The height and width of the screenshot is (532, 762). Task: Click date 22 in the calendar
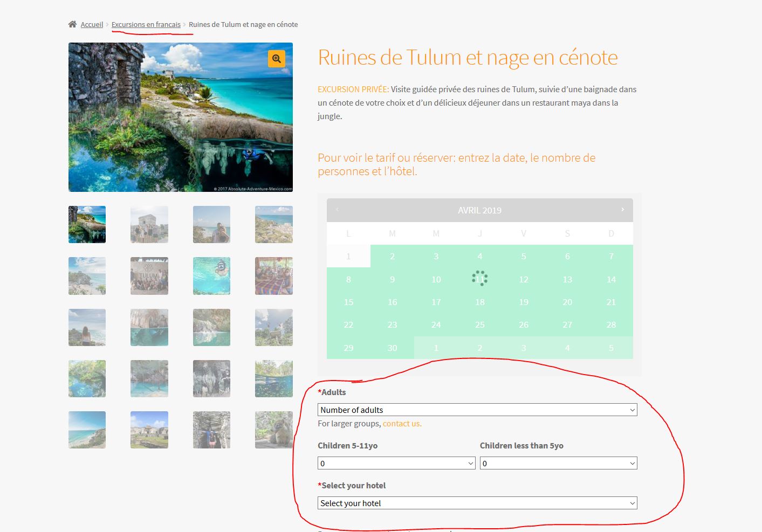348,324
